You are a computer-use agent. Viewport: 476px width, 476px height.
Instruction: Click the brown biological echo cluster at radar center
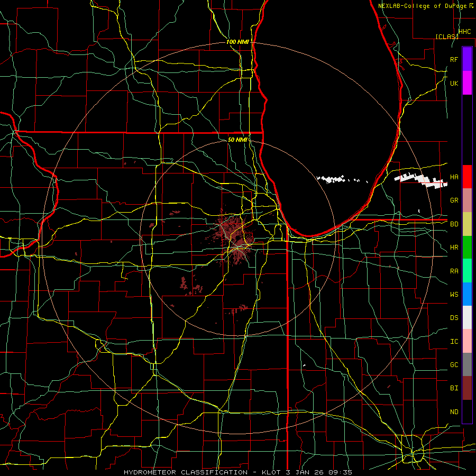[x=237, y=237]
